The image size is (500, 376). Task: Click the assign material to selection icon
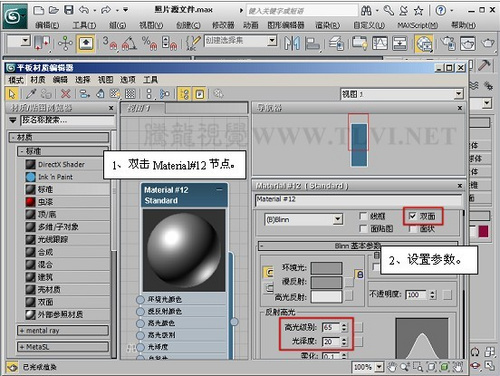46,94
